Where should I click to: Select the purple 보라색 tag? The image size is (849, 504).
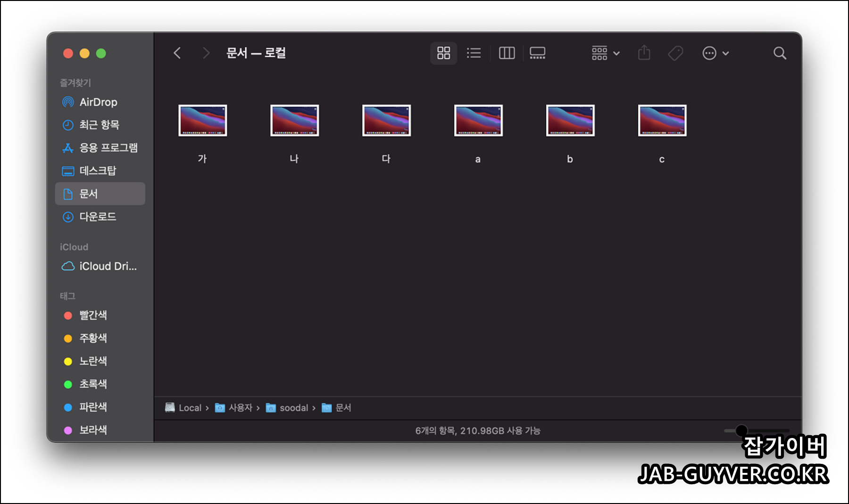(100, 430)
